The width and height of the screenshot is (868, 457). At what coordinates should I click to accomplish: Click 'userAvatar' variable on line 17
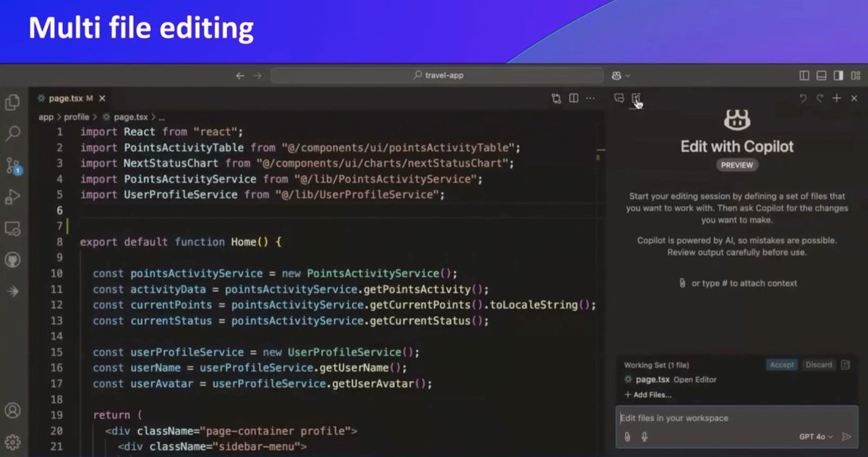click(x=162, y=383)
